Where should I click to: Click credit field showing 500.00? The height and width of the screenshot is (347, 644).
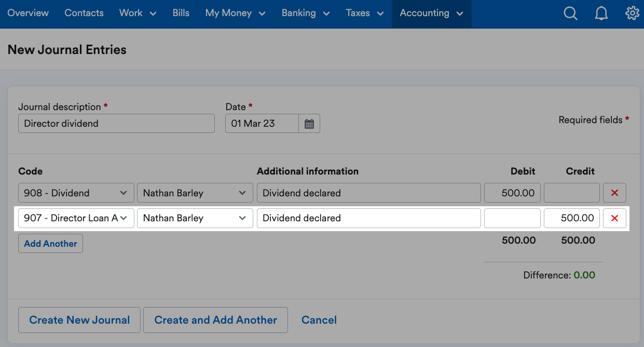tap(572, 218)
